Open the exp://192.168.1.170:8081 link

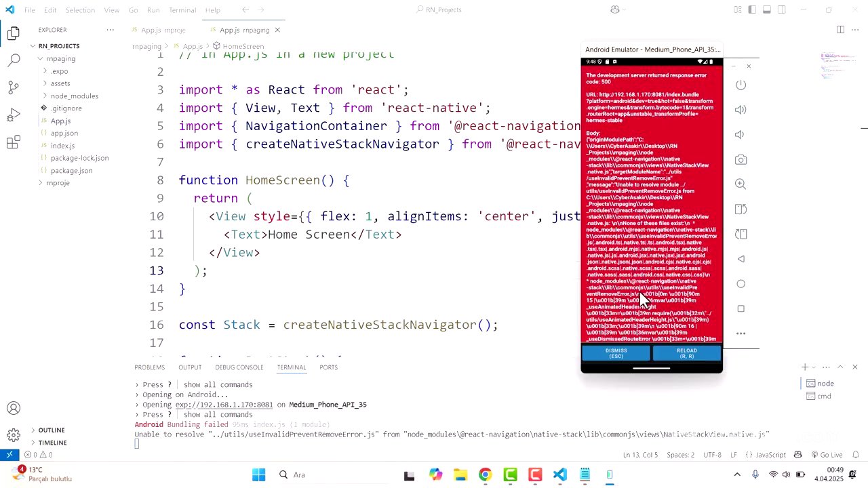[224, 405]
